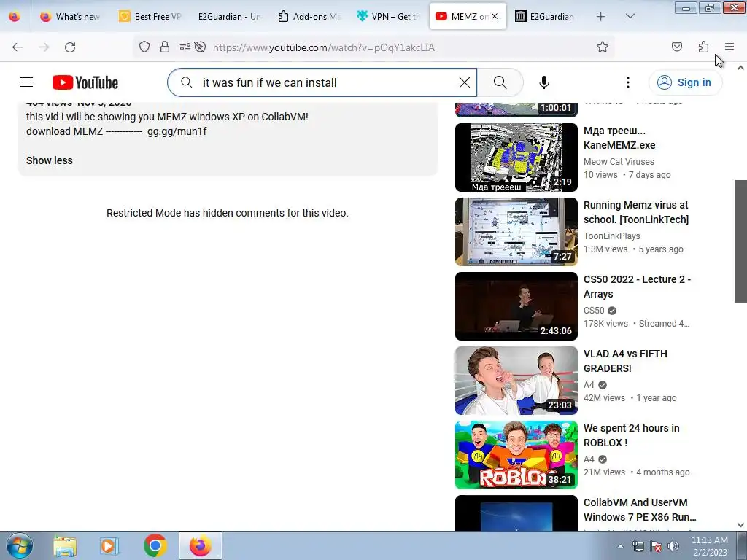Go back with the browser back arrow
The image size is (747, 560).
[x=18, y=47]
